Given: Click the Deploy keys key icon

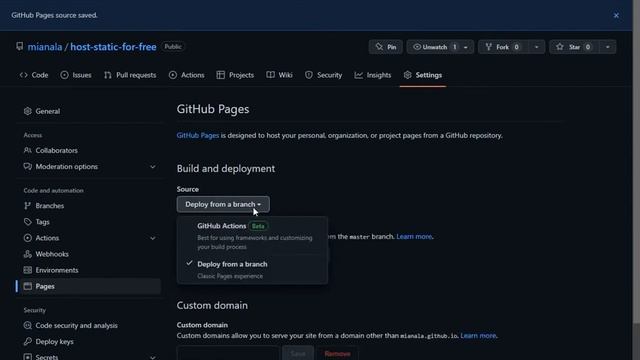Looking at the screenshot, I should 27,341.
